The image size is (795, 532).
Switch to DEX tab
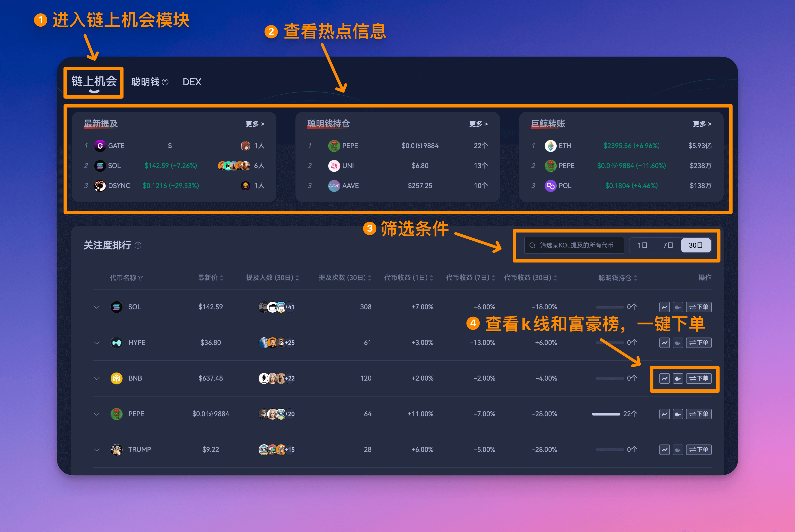[192, 82]
